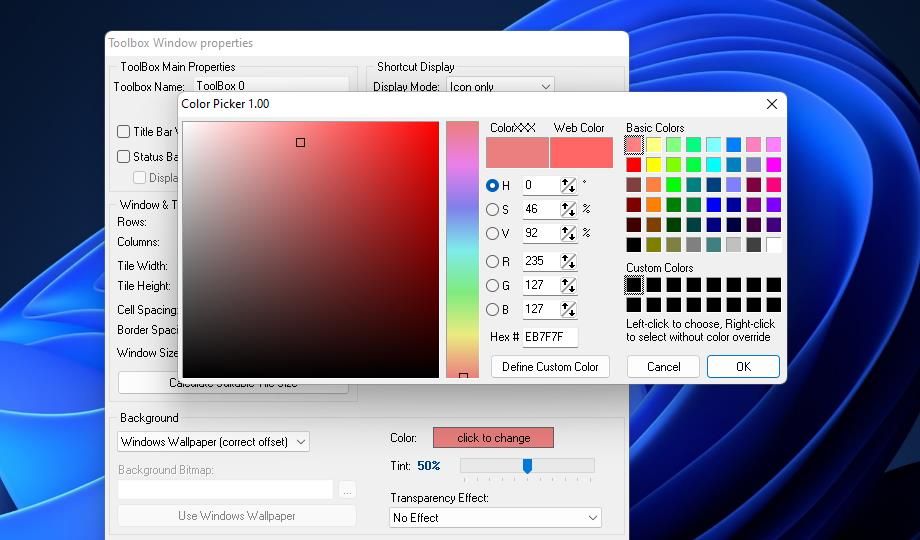Viewport: 920px width, 540px height.
Task: Click the Hex # input field
Action: (550, 337)
